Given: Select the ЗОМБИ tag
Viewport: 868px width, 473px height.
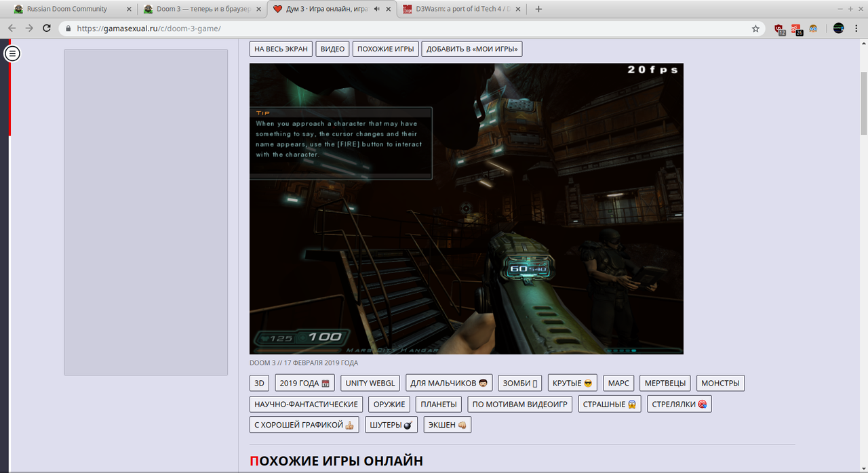Looking at the screenshot, I should (x=520, y=383).
